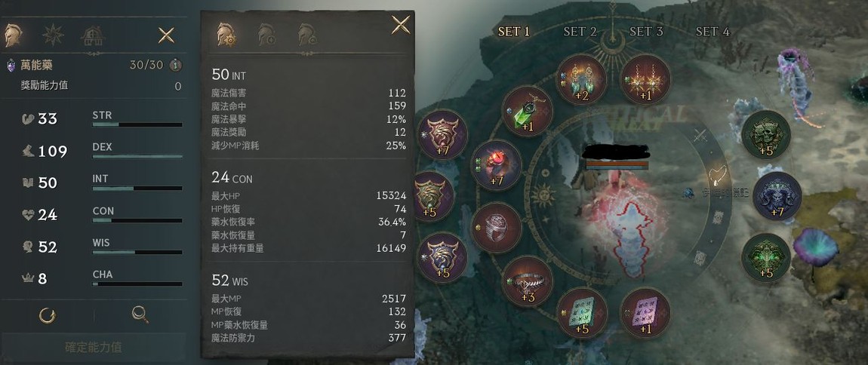
Task: Click the reset stats circular arrow icon
Action: point(47,315)
